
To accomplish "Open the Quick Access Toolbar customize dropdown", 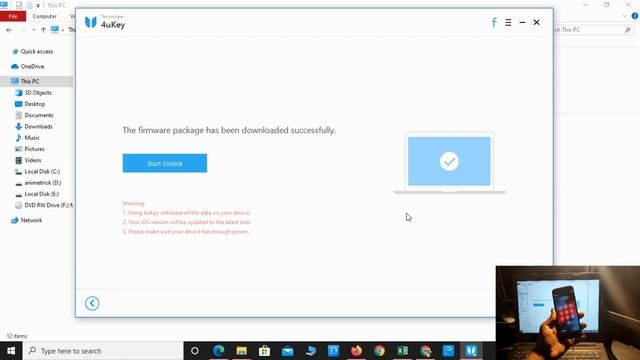I will [x=38, y=6].
